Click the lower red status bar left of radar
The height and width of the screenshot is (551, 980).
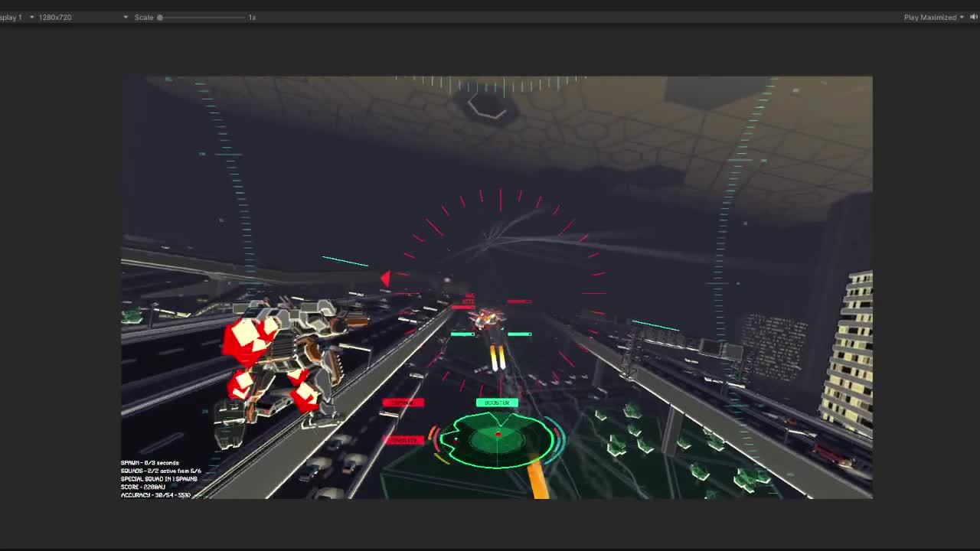403,440
